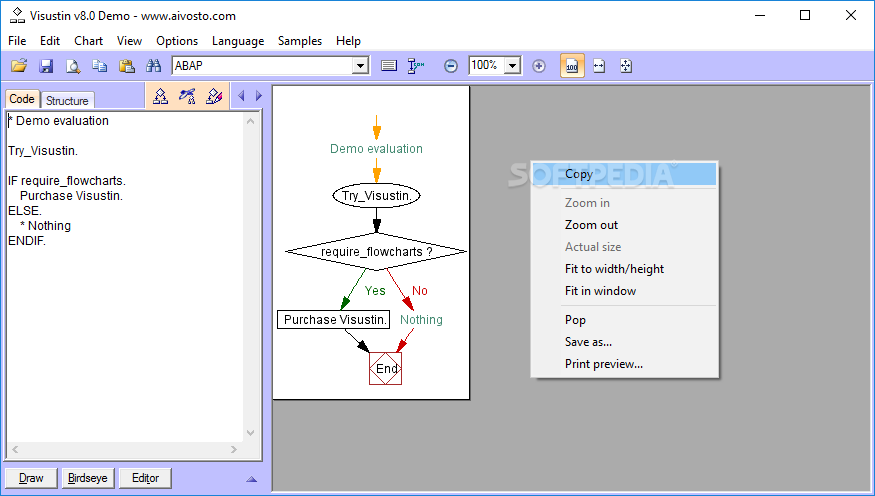Screen dimensions: 875x496
Task: Choose Pop in the context menu
Action: (x=624, y=320)
